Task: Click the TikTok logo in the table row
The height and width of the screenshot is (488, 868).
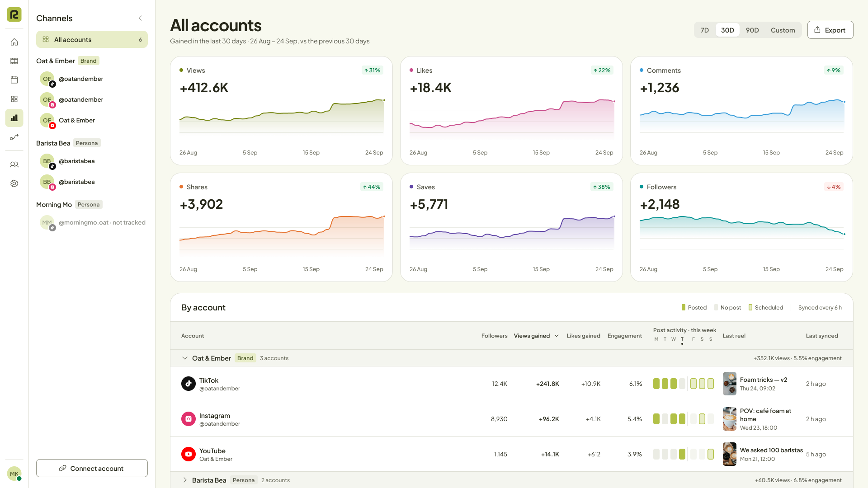Action: tap(189, 384)
